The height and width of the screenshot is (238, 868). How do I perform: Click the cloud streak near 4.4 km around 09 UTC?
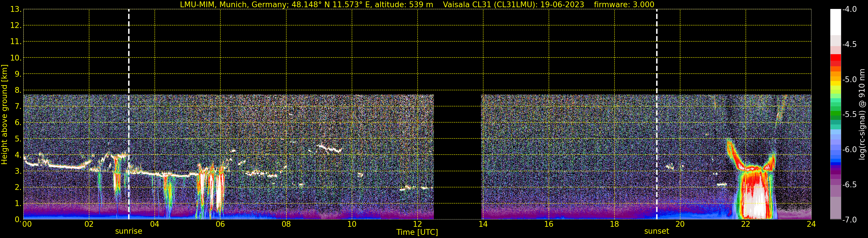coord(330,149)
